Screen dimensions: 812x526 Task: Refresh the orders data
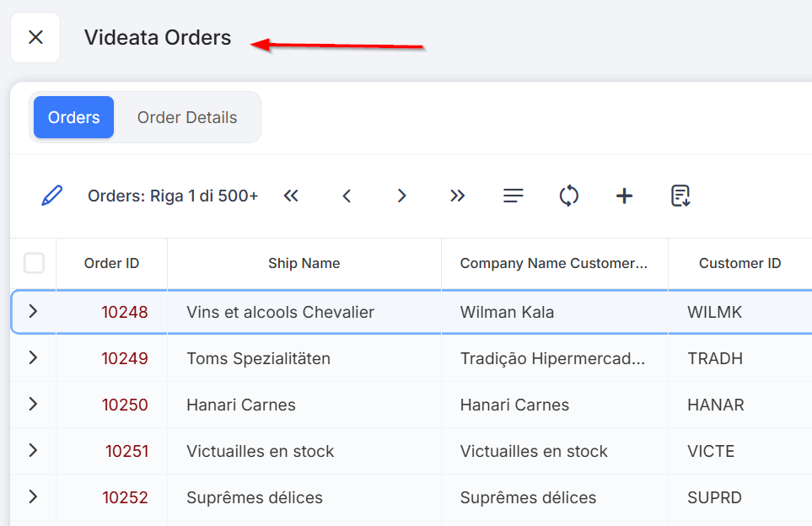pyautogui.click(x=568, y=196)
